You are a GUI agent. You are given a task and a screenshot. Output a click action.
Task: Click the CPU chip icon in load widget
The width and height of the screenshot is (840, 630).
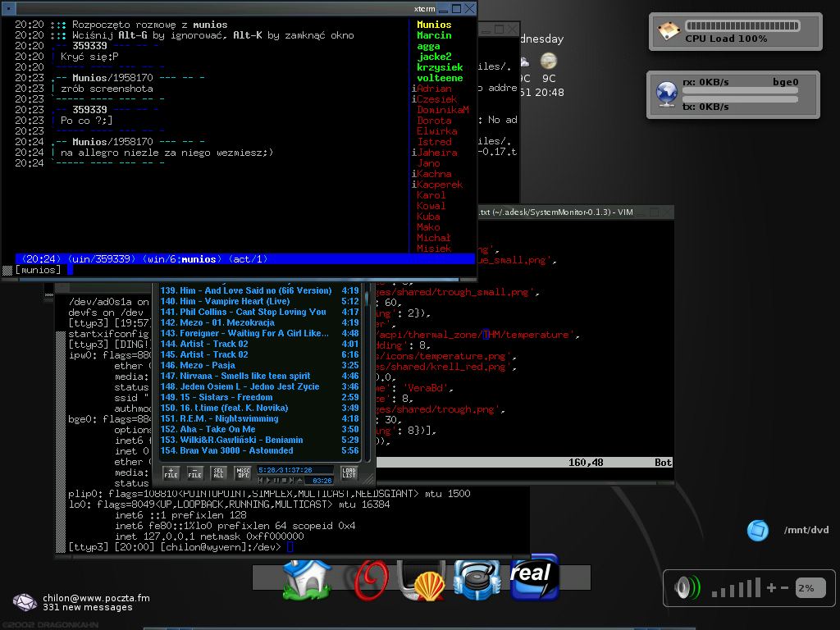[670, 31]
